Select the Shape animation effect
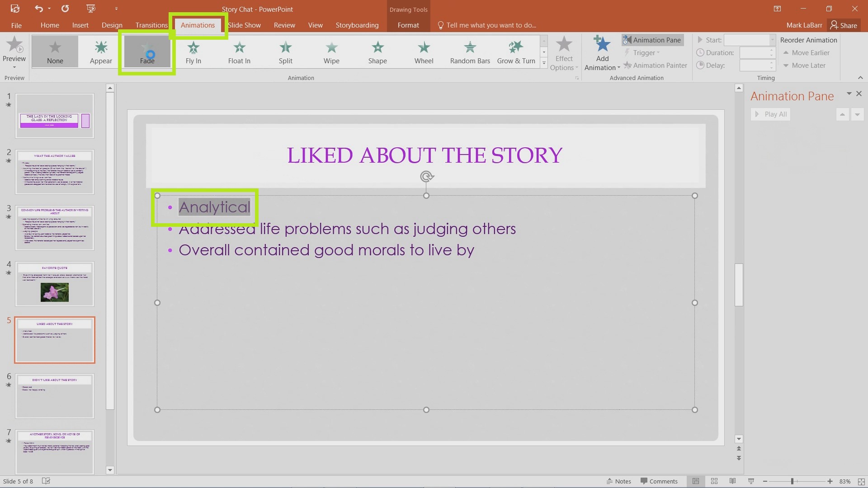This screenshot has width=868, height=488. coord(377,52)
